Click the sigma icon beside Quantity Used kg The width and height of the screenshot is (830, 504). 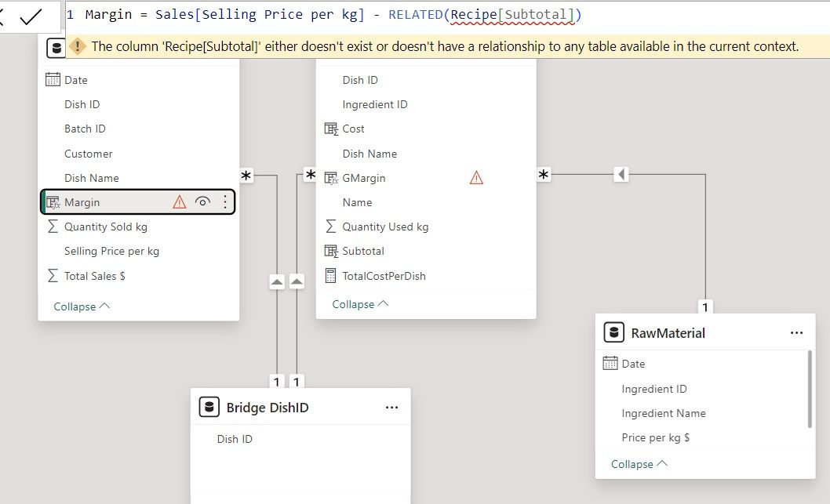point(330,227)
